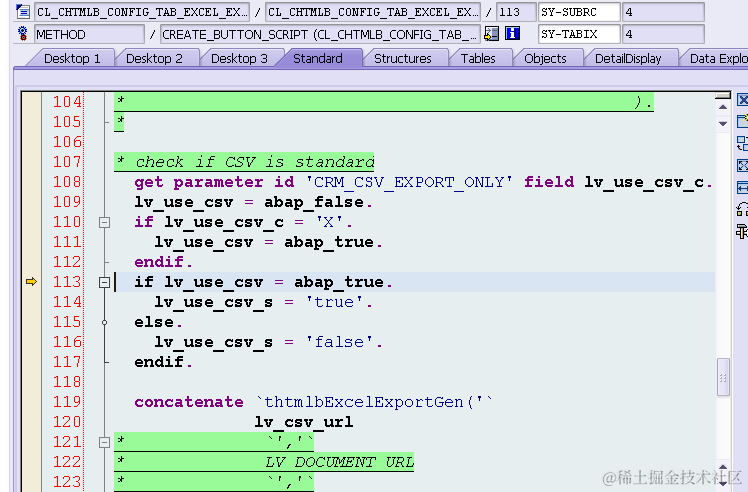Click the gear icon beside METHOD field
This screenshot has width=748, height=492.
[x=22, y=33]
